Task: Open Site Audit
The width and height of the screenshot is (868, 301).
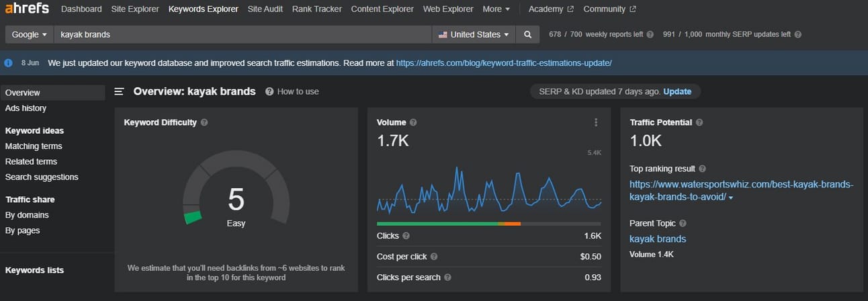Action: point(265,9)
